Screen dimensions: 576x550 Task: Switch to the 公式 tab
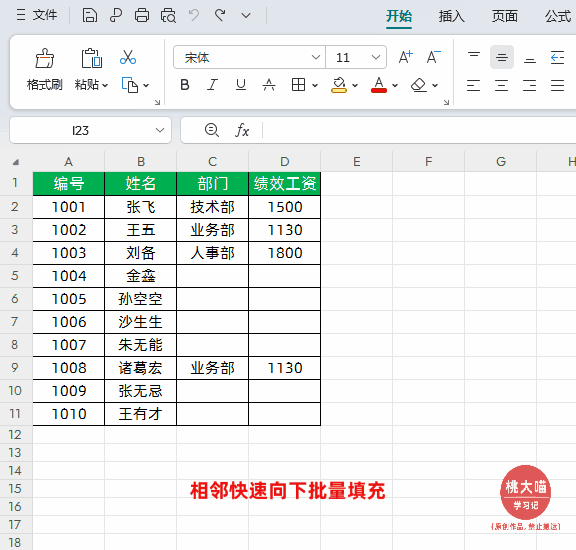(x=558, y=16)
